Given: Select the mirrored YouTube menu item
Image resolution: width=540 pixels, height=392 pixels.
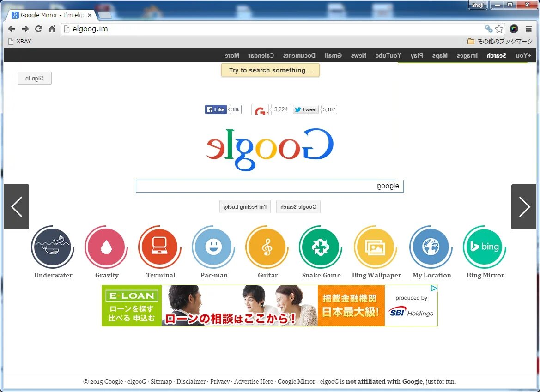Looking at the screenshot, I should pos(388,55).
